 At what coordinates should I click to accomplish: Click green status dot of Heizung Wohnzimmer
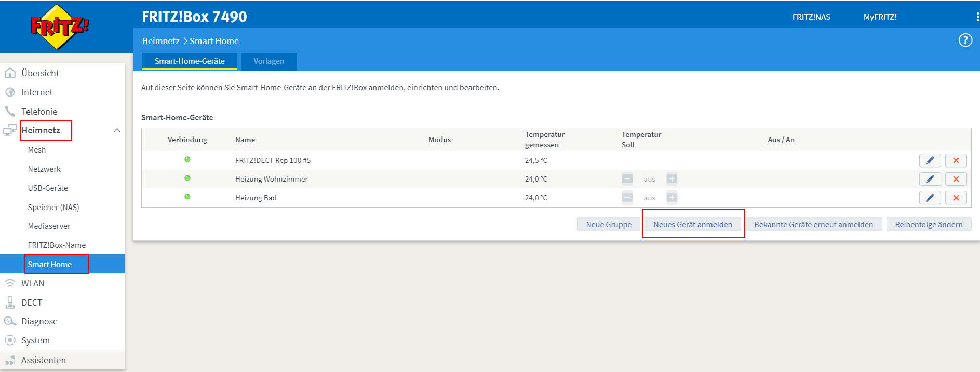pyautogui.click(x=187, y=178)
